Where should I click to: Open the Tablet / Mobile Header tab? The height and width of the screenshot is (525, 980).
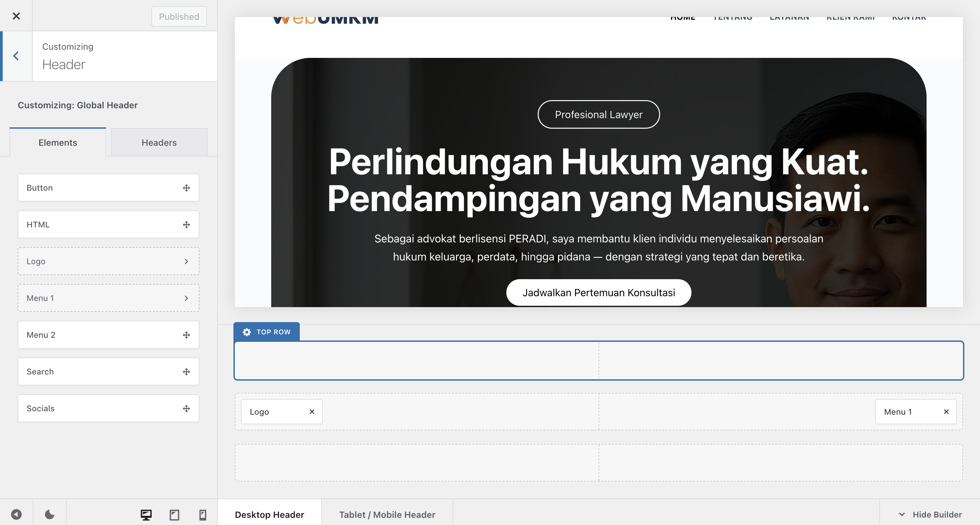[387, 514]
